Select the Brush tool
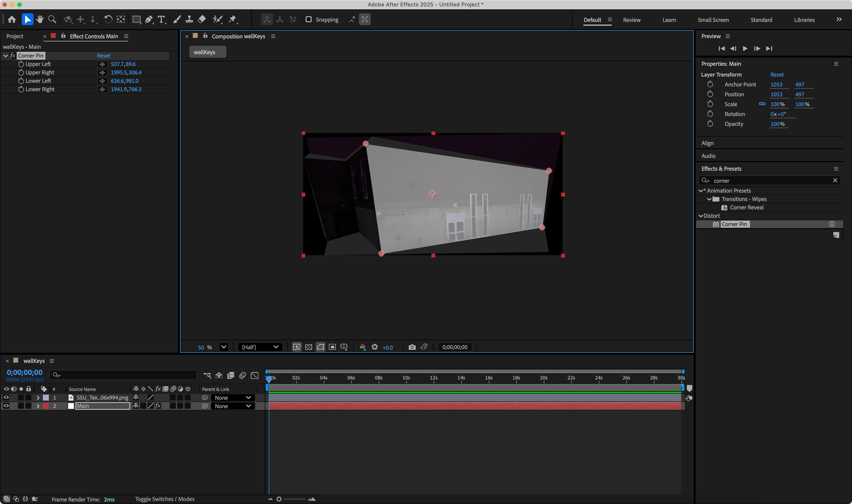The width and height of the screenshot is (852, 504). coord(176,19)
